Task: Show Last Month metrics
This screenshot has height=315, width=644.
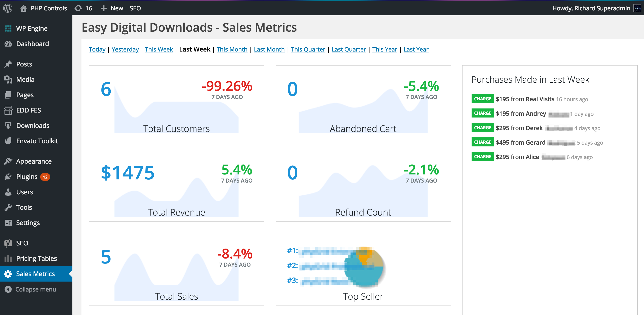Action: coord(269,49)
